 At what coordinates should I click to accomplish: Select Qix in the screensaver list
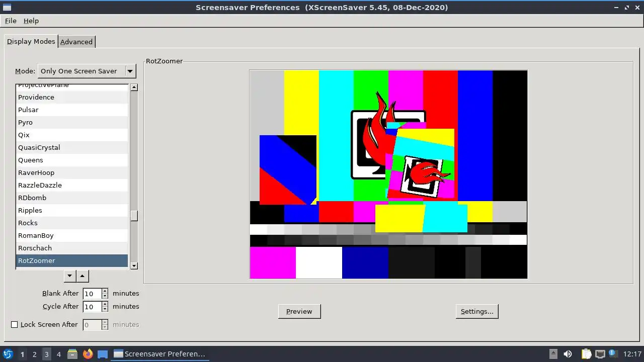pos(72,135)
